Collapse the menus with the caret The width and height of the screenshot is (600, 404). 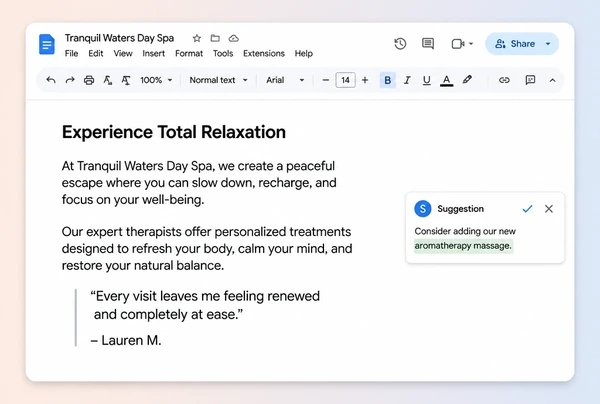[x=553, y=80]
